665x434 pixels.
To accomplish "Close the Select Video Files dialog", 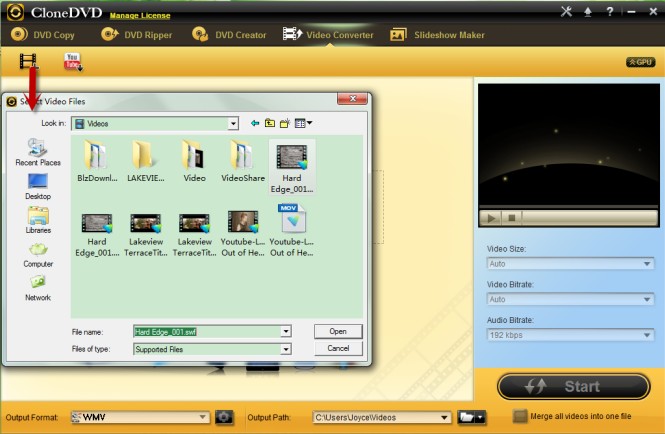I will 352,98.
